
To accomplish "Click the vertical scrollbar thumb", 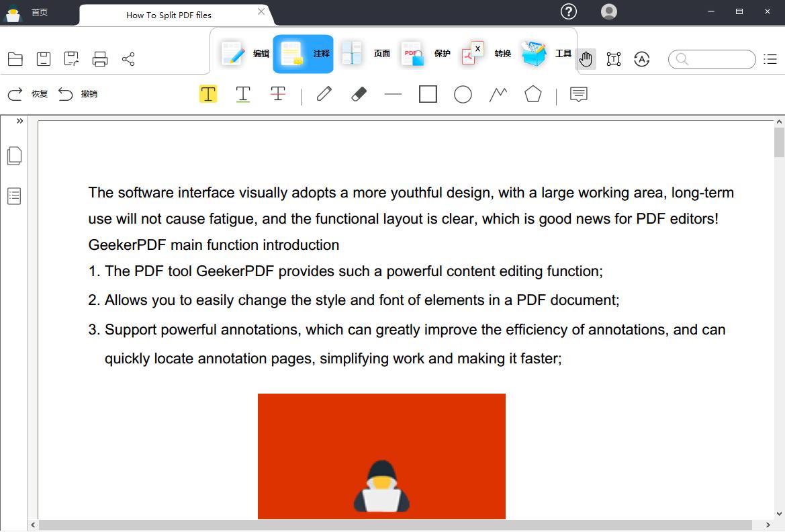I will click(x=779, y=142).
